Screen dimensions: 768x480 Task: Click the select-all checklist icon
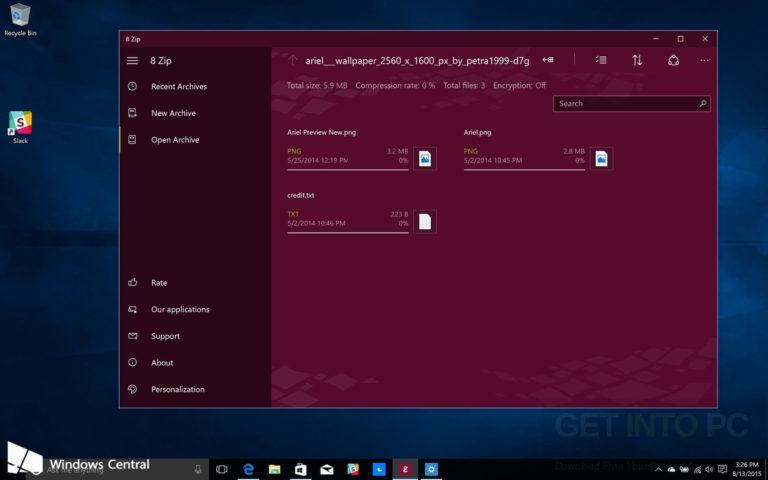click(x=601, y=60)
